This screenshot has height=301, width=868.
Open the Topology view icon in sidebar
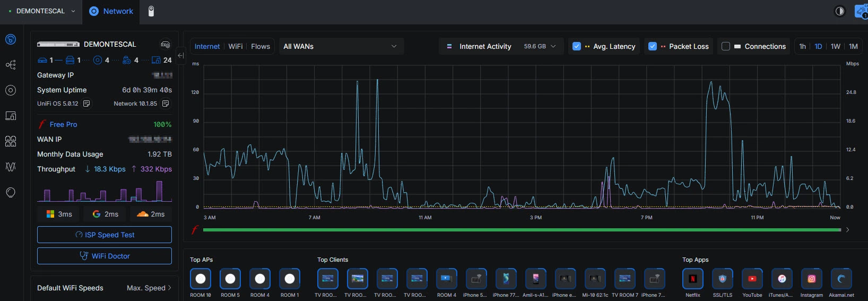pyautogui.click(x=11, y=65)
